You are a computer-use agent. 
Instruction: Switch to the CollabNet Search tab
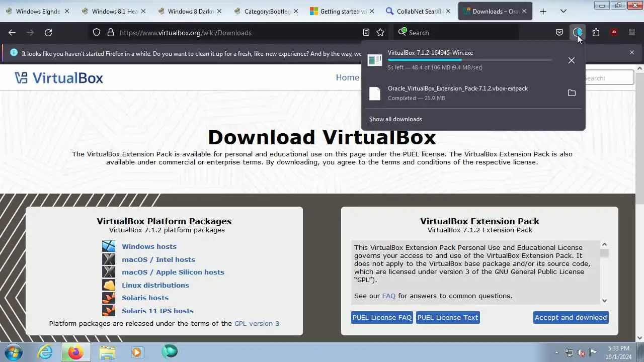(418, 11)
